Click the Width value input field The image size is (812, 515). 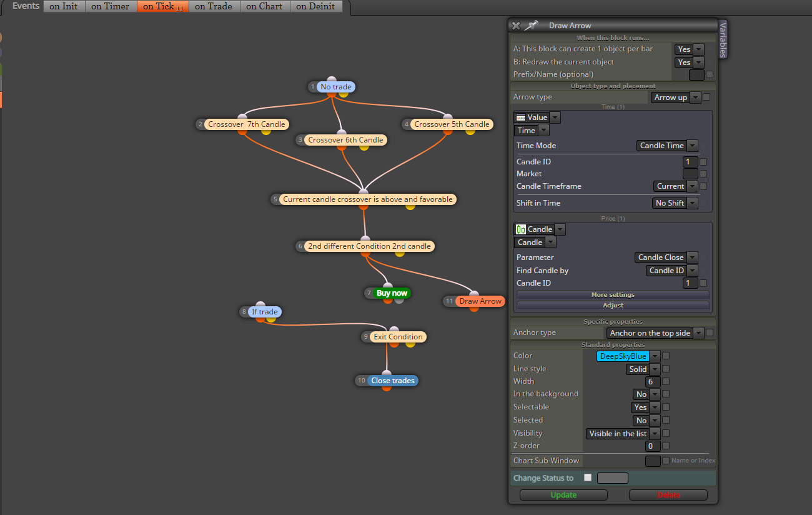pyautogui.click(x=653, y=382)
